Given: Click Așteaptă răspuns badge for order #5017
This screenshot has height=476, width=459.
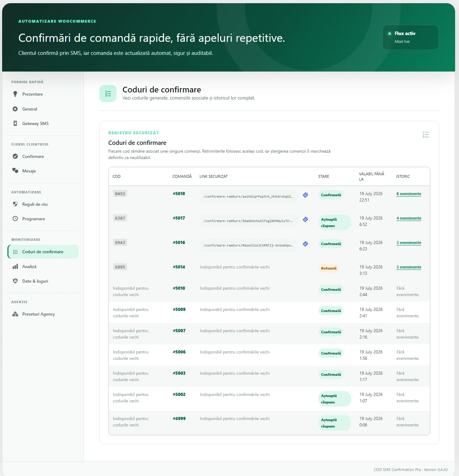Looking at the screenshot, I should 335,222.
